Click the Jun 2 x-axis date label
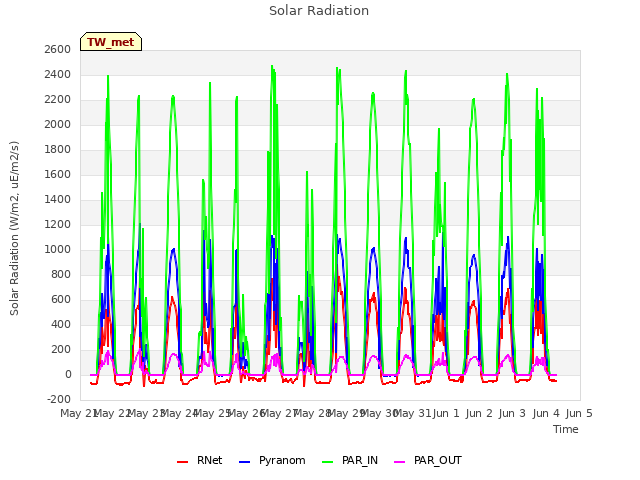This screenshot has height=480, width=640. click(479, 413)
